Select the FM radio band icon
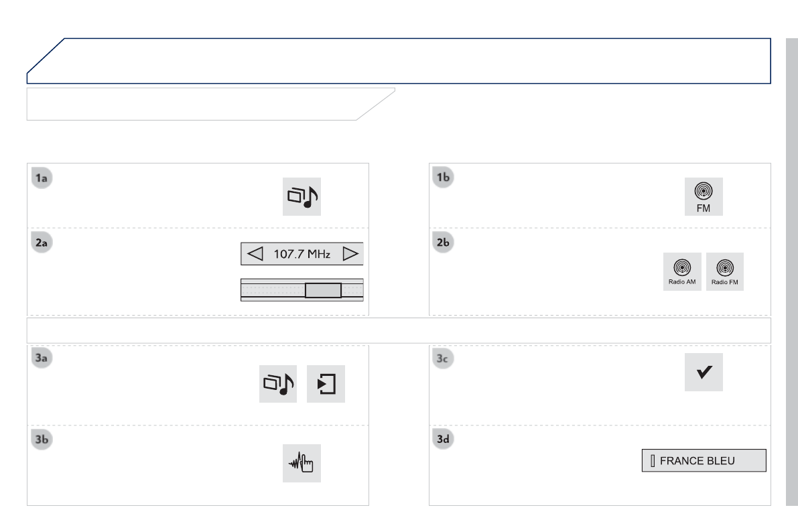The width and height of the screenshot is (798, 532). [704, 196]
